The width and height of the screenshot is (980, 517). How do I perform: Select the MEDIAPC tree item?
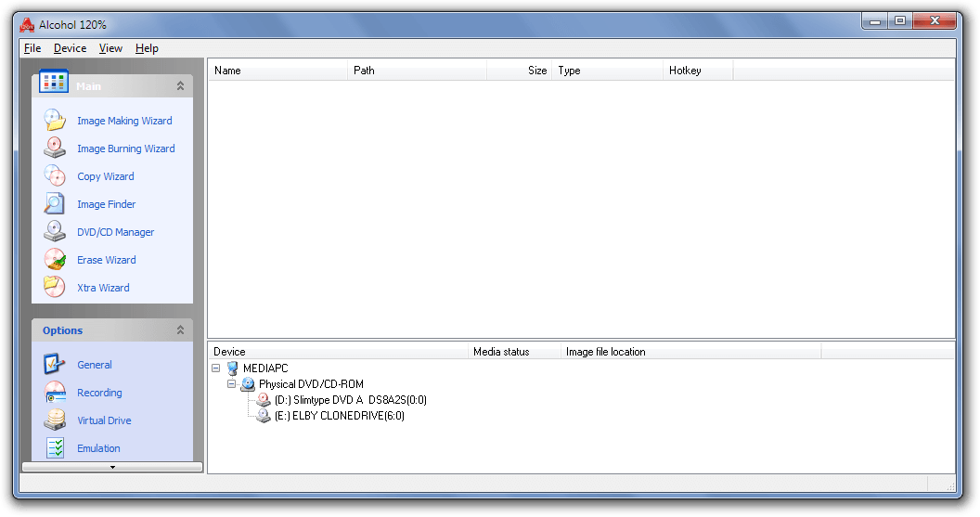[x=265, y=368]
